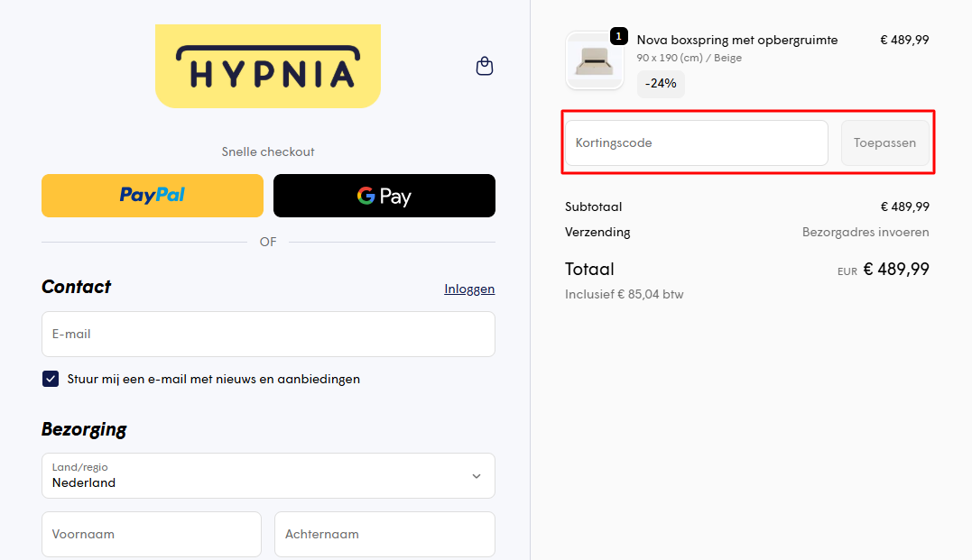
Task: Pay with the Google Pay button
Action: click(384, 196)
